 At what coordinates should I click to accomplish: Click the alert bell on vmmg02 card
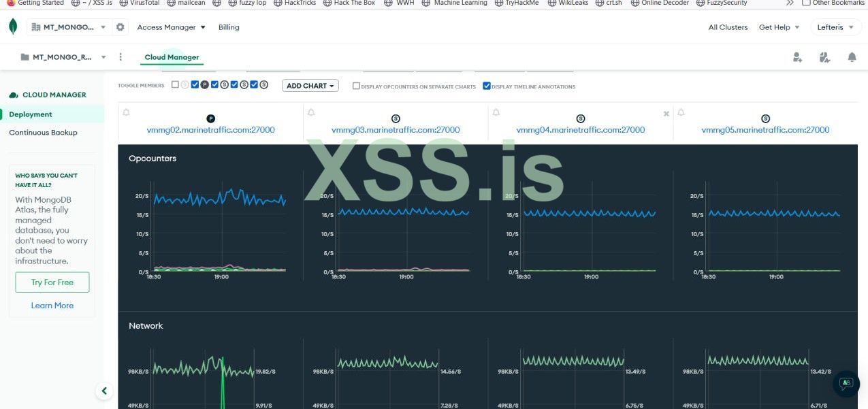point(126,112)
